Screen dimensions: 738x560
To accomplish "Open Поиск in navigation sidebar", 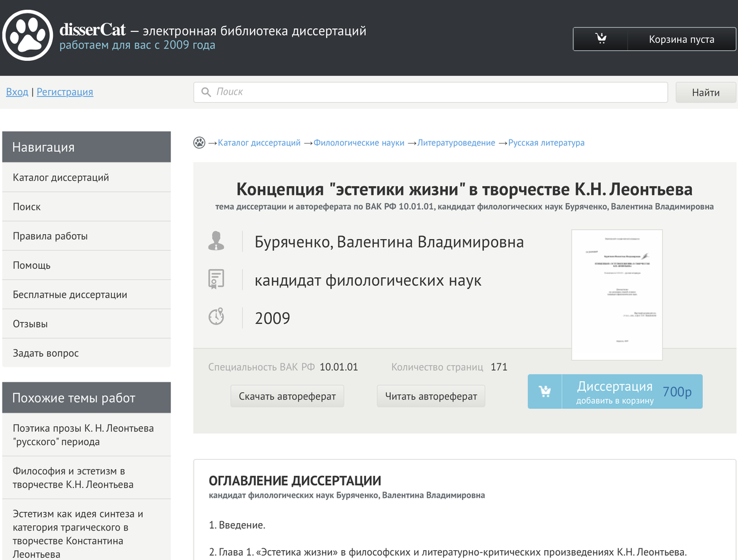I will pos(87,207).
